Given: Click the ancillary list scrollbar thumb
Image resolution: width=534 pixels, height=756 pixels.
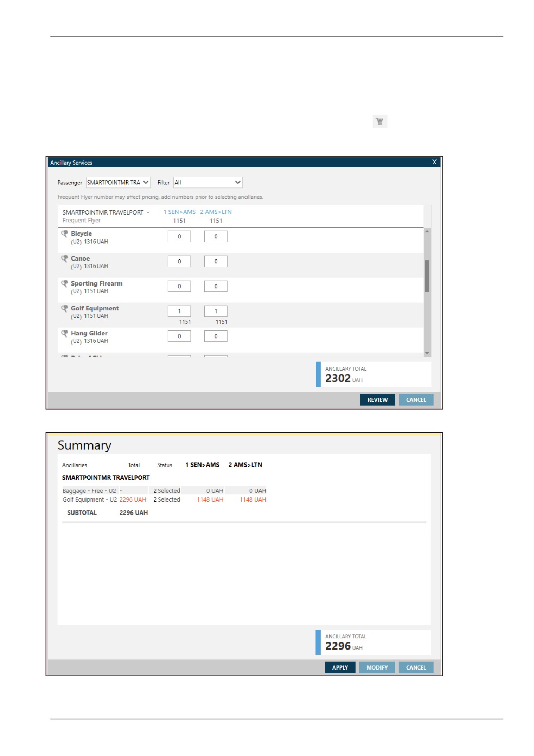Looking at the screenshot, I should point(427,276).
